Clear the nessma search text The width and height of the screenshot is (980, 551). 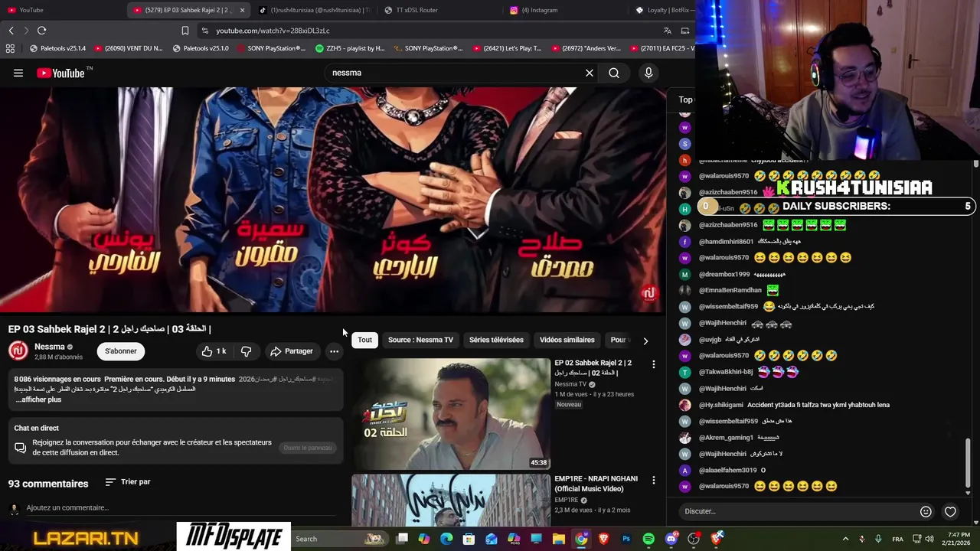(590, 73)
